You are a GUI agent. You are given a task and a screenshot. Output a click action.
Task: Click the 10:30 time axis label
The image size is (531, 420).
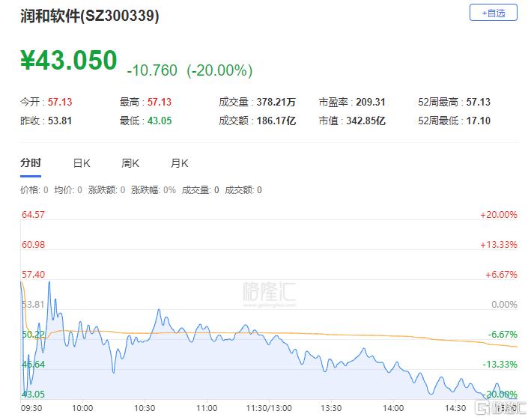145,408
